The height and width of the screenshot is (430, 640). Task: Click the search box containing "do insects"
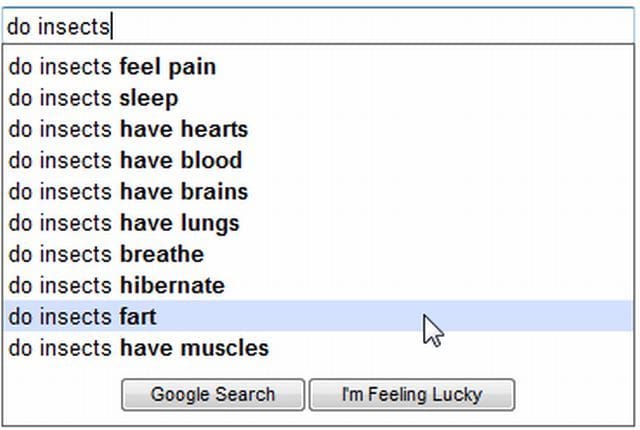320,26
